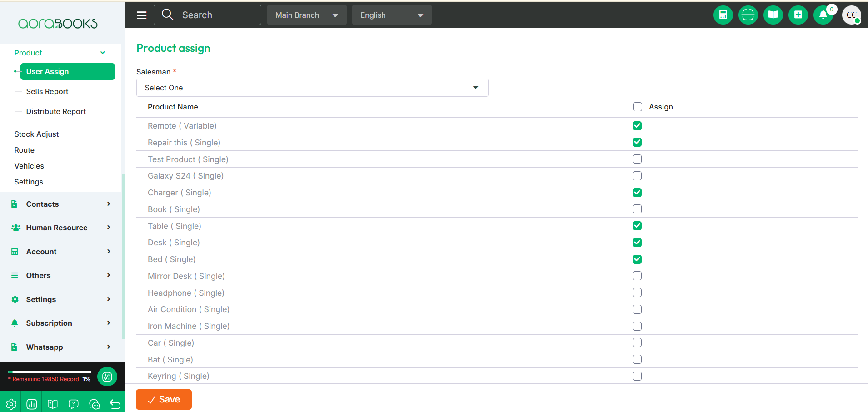Image resolution: width=868 pixels, height=412 pixels.
Task: Uncheck the Bed ( Single) checkbox
Action: (x=637, y=259)
